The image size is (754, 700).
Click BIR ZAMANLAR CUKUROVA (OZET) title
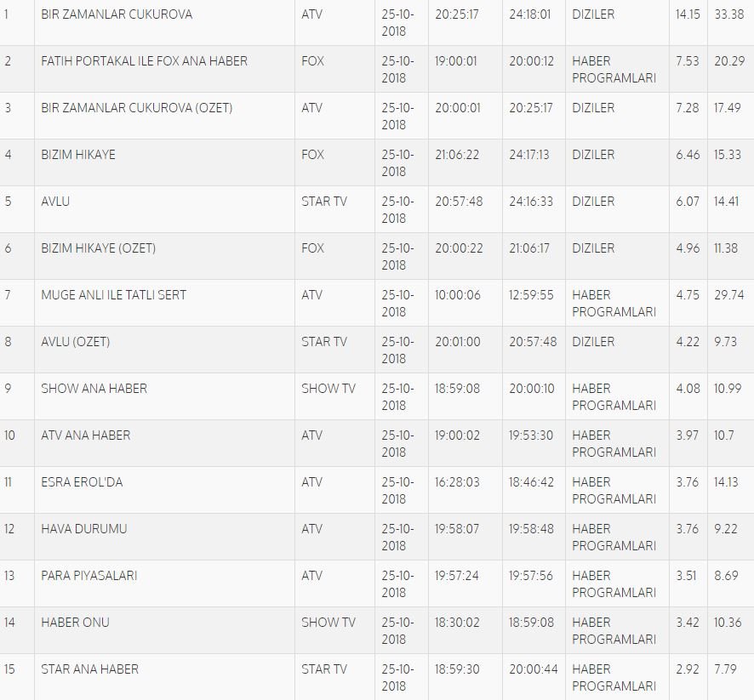[136, 108]
